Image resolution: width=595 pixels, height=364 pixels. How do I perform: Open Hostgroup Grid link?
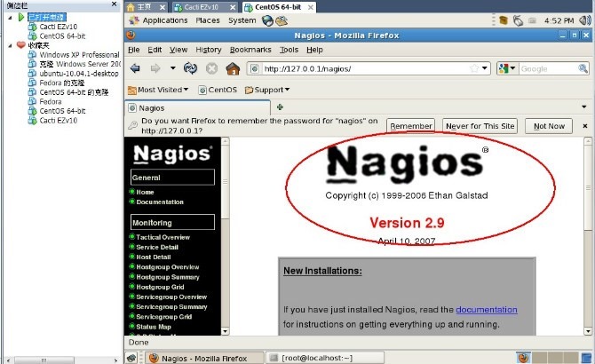[160, 287]
